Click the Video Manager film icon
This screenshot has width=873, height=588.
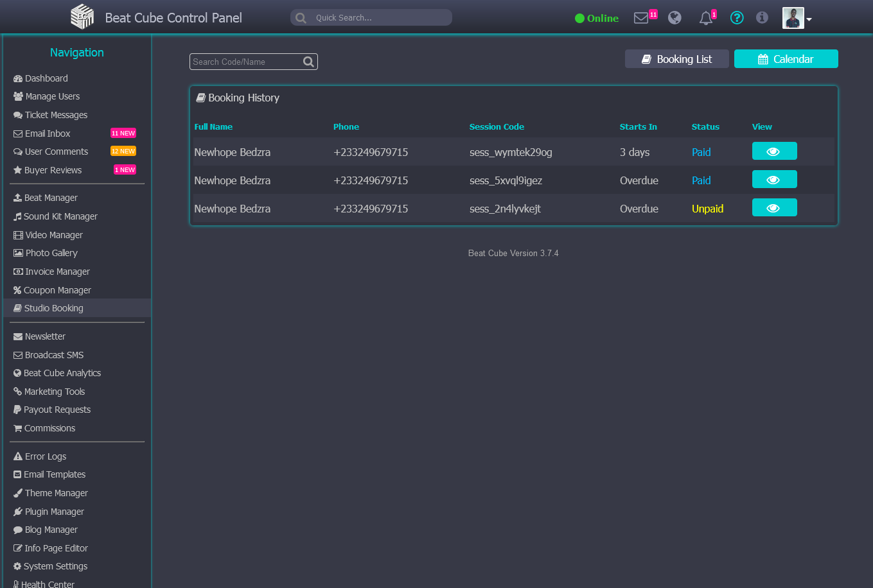point(18,235)
